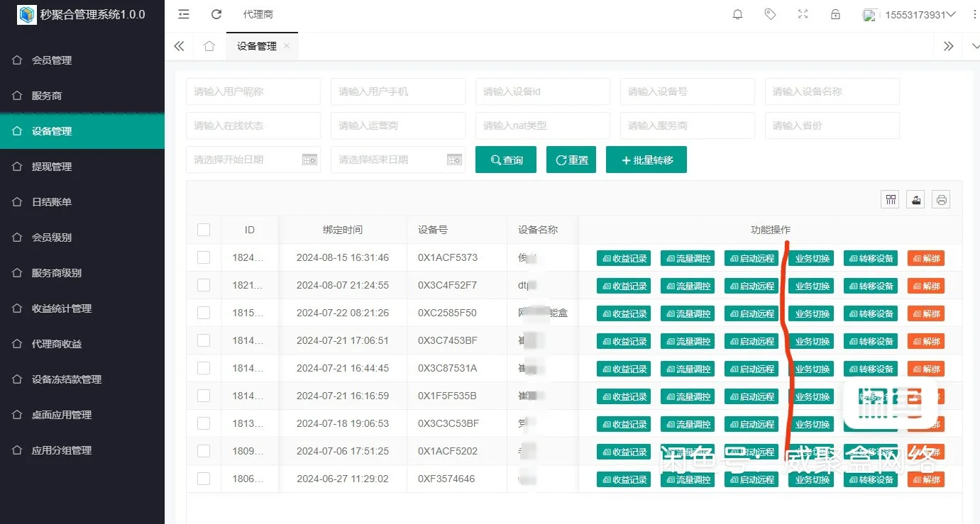
Task: Click the 绑定时间 column header
Action: coord(343,230)
